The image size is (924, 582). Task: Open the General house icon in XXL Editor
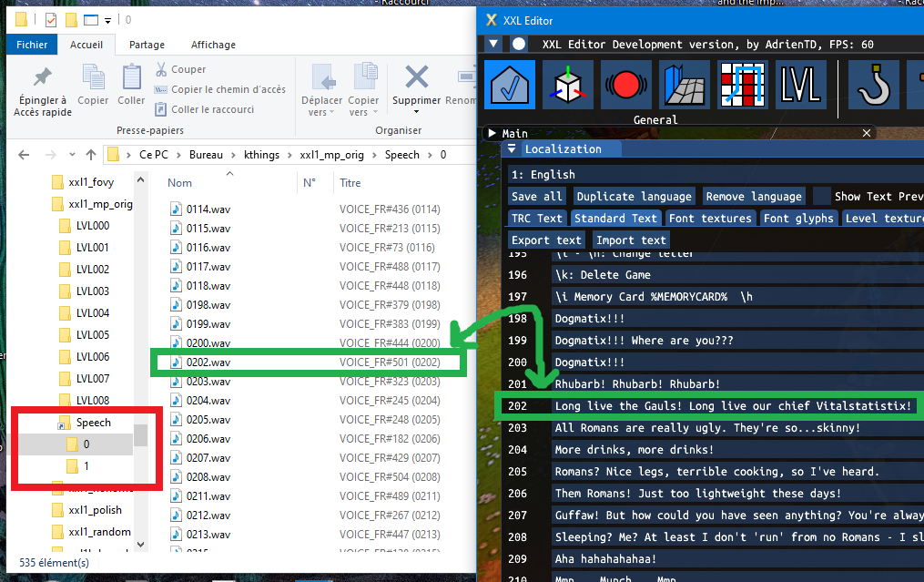tap(510, 85)
